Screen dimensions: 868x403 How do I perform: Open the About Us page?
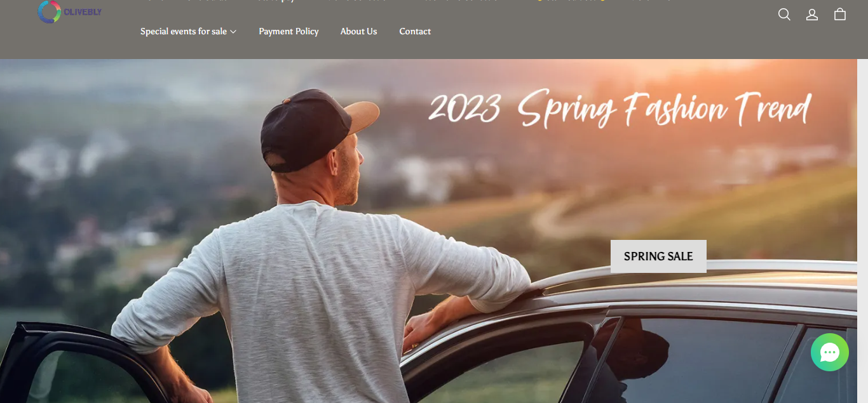[358, 31]
